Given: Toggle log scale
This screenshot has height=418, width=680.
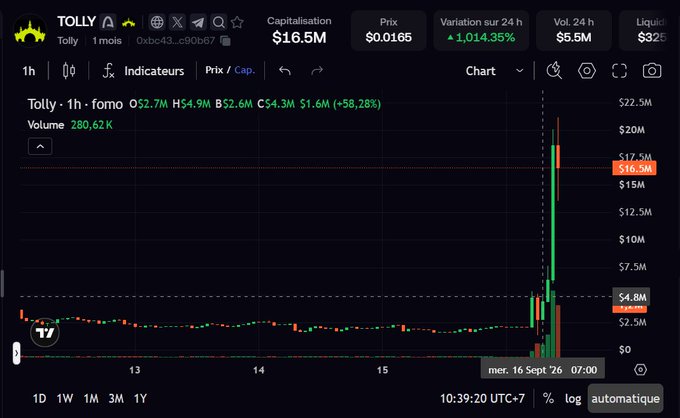Looking at the screenshot, I should pos(572,398).
